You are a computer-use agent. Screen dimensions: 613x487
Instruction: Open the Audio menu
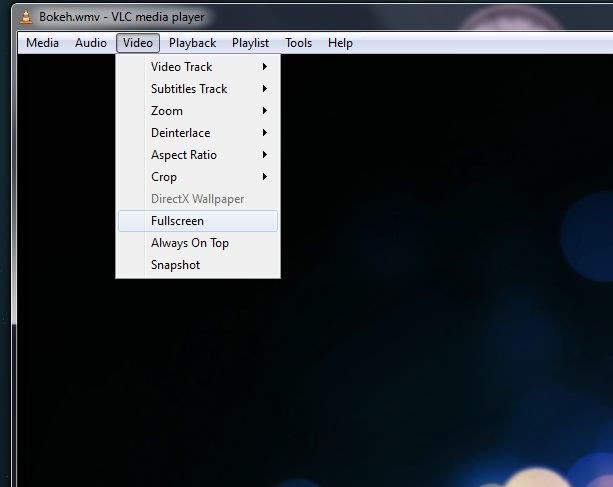[x=91, y=43]
